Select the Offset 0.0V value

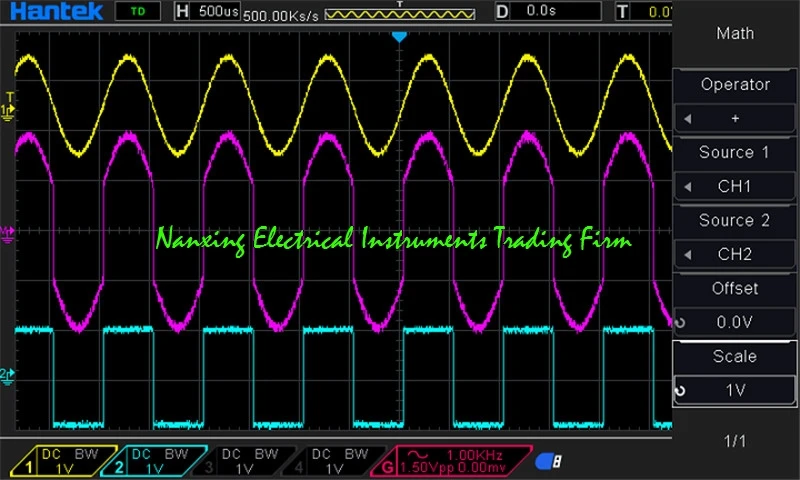pyautogui.click(x=735, y=322)
